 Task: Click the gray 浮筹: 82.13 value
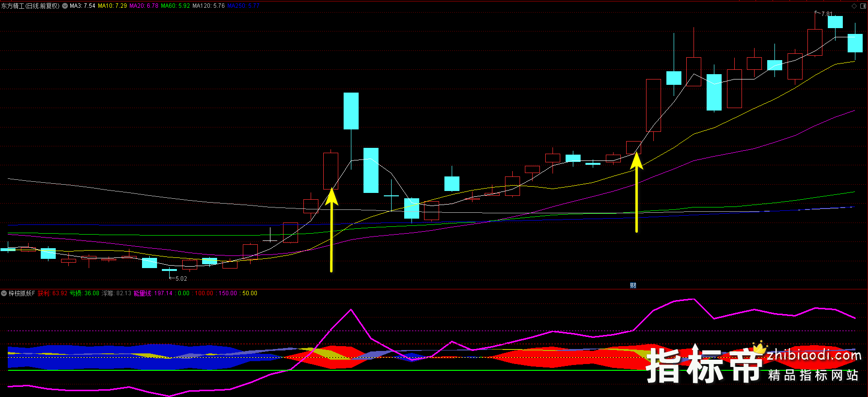[116, 293]
